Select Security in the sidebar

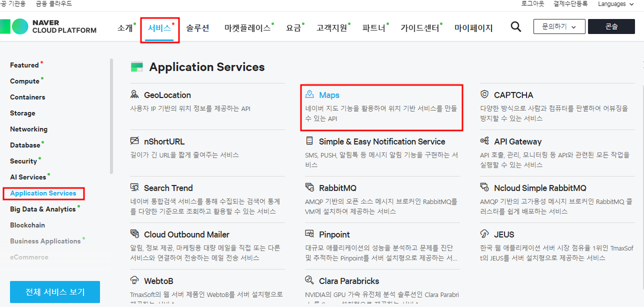(23, 161)
